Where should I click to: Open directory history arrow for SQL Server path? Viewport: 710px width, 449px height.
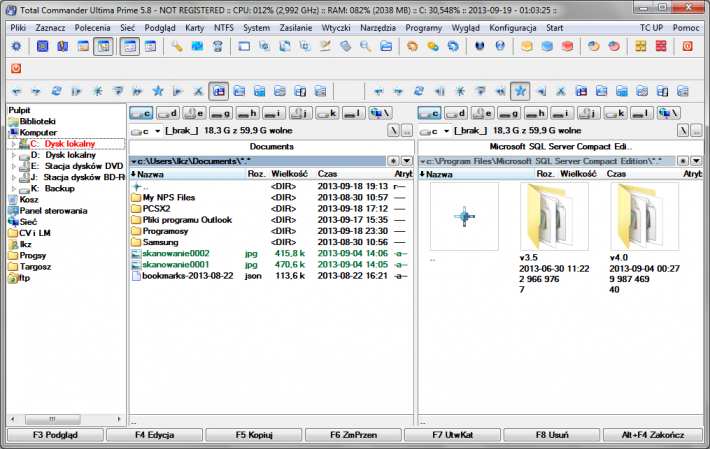coord(696,161)
